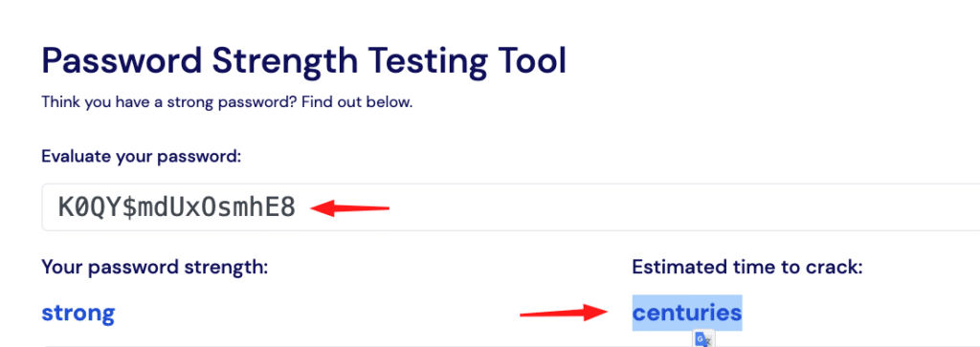Image resolution: width=980 pixels, height=347 pixels.
Task: Click the word 'Strength' in the heading
Action: (x=285, y=63)
